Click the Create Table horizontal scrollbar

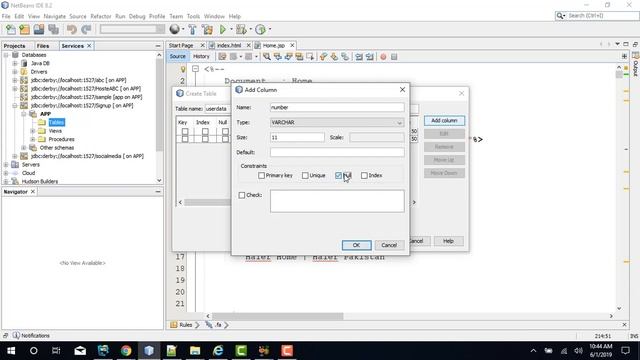[x=207, y=202]
